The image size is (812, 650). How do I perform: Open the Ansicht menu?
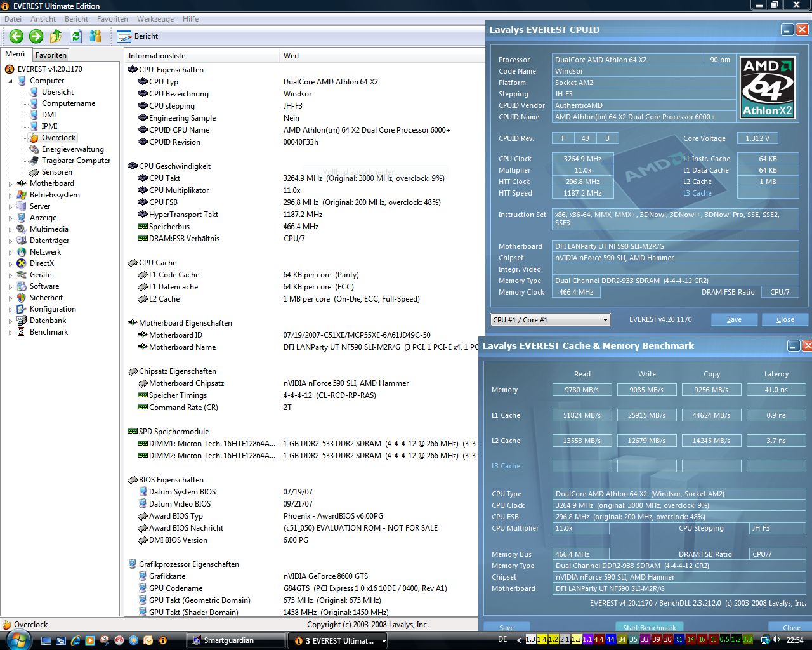point(43,19)
